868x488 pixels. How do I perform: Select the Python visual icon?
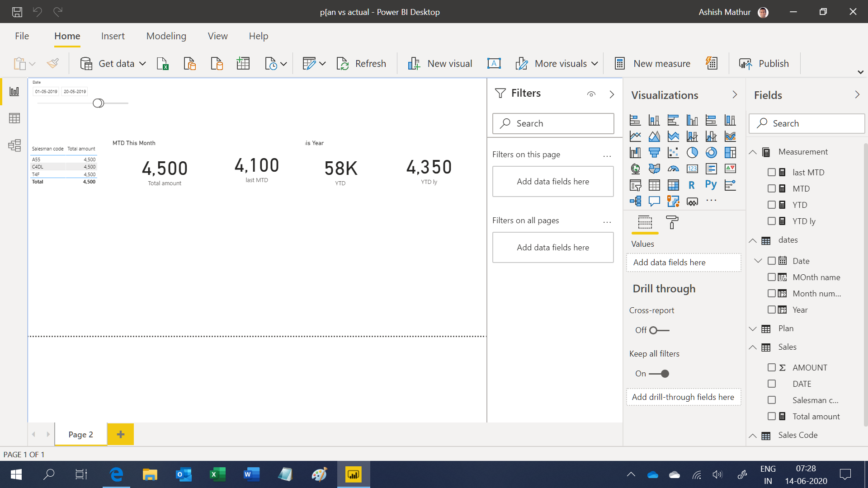[711, 185]
